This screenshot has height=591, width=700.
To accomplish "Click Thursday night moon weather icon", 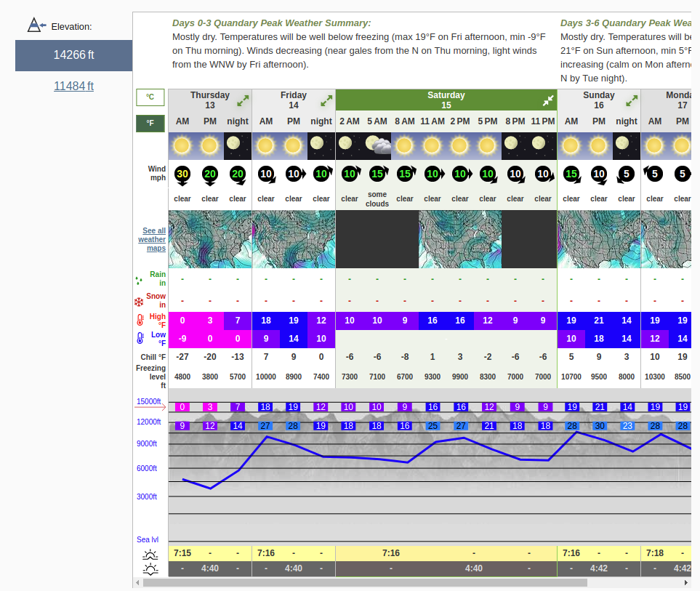I will pyautogui.click(x=238, y=145).
